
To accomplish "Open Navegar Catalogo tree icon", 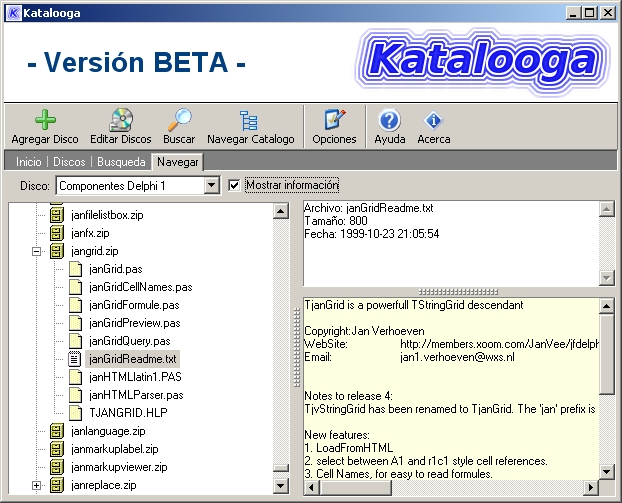I will 249,121.
